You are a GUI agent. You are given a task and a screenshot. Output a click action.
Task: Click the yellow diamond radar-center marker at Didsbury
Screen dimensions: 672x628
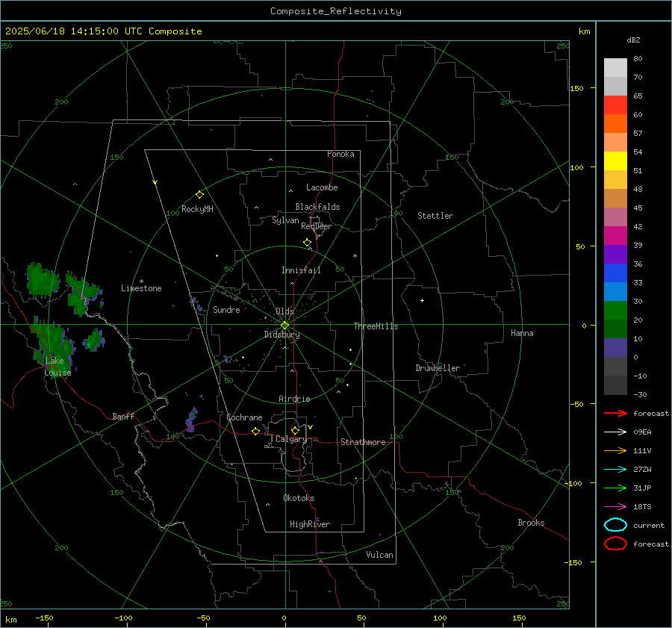point(284,326)
